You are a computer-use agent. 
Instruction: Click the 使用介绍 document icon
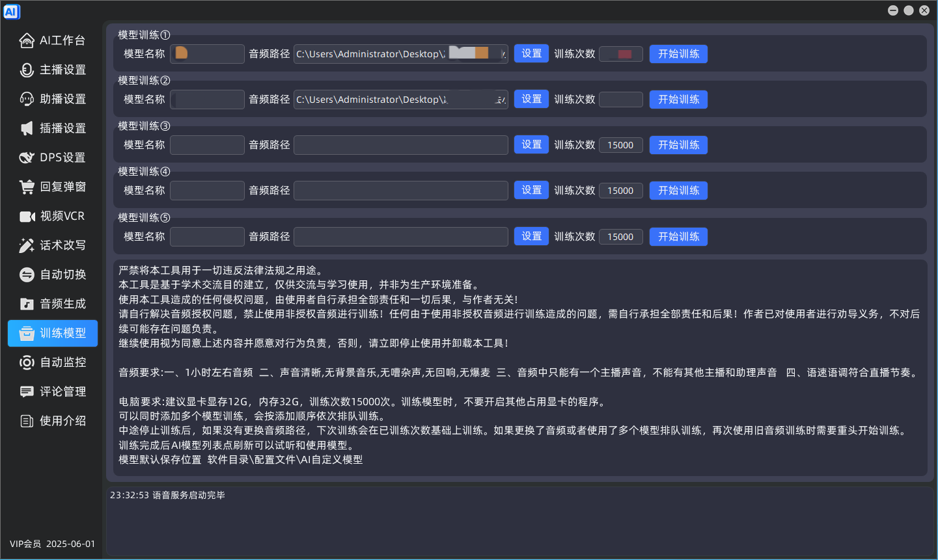click(x=27, y=421)
